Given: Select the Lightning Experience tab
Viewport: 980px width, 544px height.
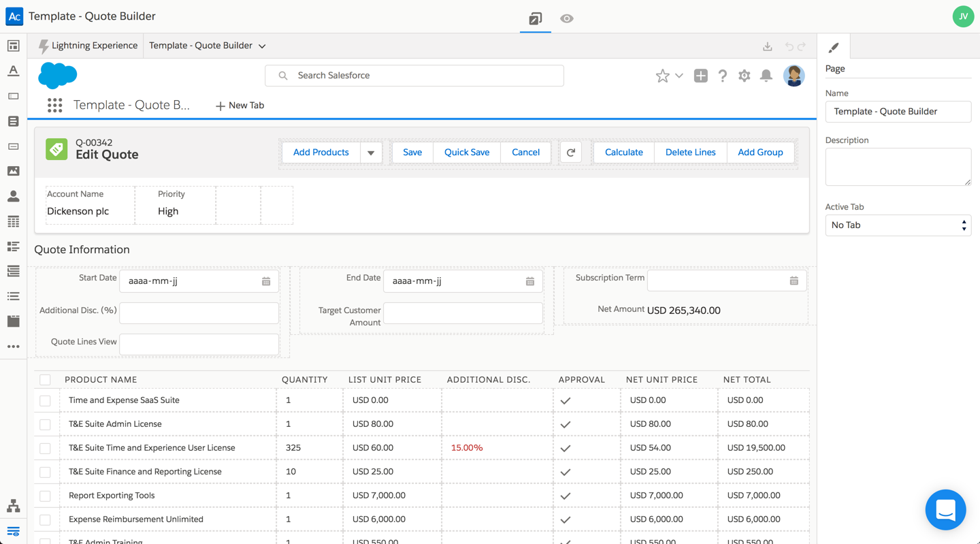Looking at the screenshot, I should coord(88,46).
